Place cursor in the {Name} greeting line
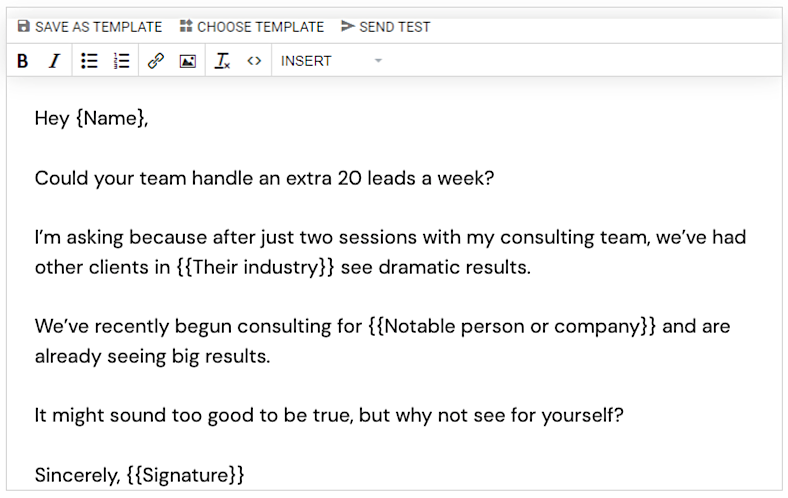 click(x=91, y=119)
